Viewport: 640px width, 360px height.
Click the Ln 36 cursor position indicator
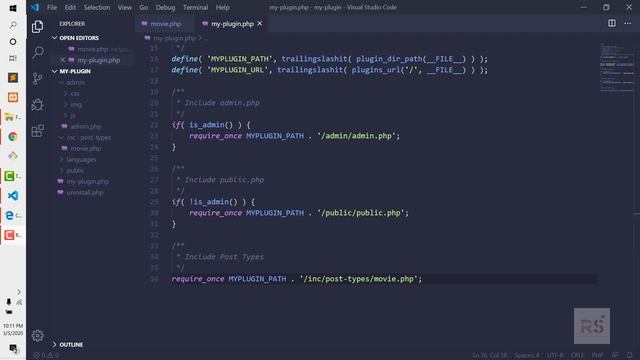click(x=489, y=356)
